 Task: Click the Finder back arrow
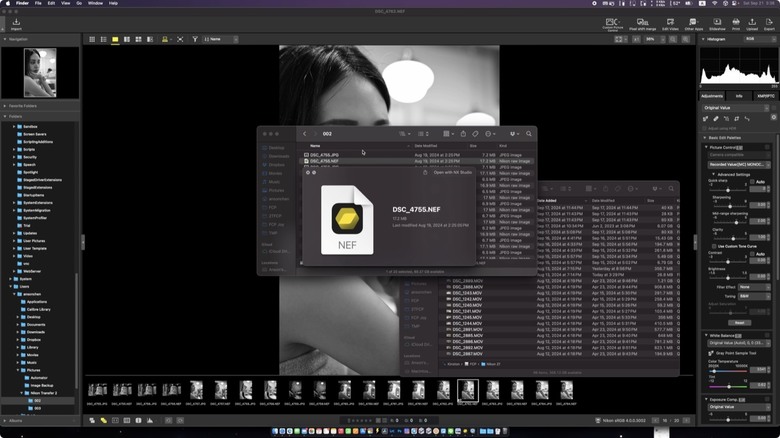point(305,134)
